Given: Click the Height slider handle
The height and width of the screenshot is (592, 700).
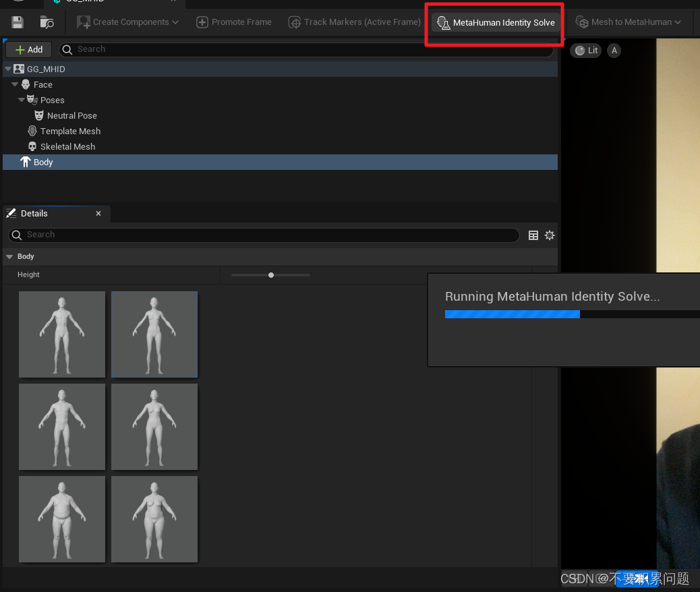Looking at the screenshot, I should (271, 275).
